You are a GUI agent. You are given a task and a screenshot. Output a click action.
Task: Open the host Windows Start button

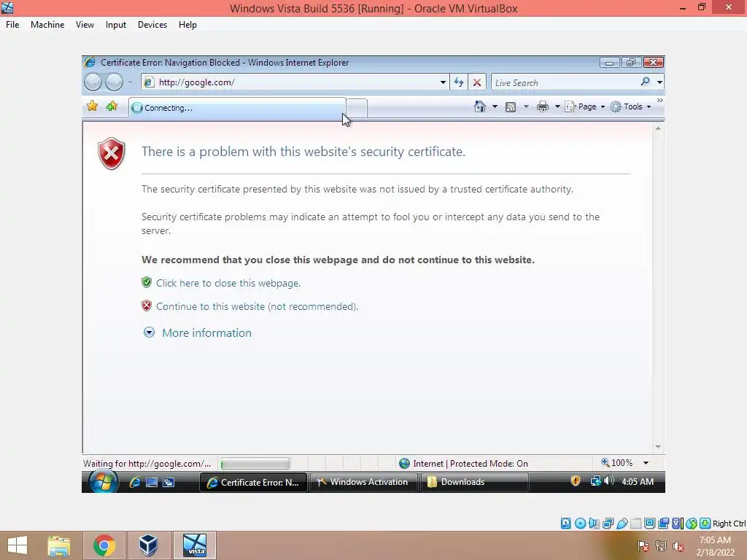tap(18, 545)
